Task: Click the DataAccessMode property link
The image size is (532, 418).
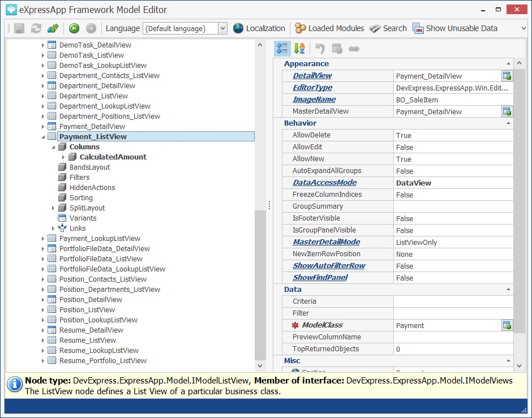Action: tap(325, 182)
